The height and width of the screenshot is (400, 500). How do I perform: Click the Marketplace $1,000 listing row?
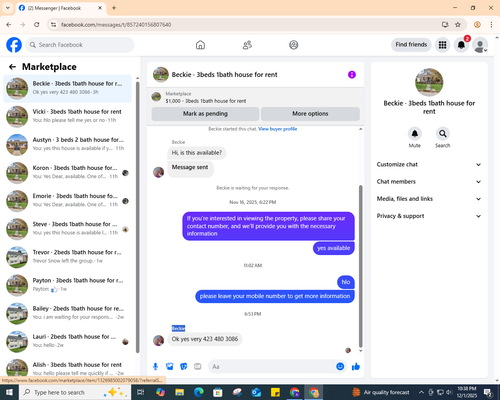point(256,97)
